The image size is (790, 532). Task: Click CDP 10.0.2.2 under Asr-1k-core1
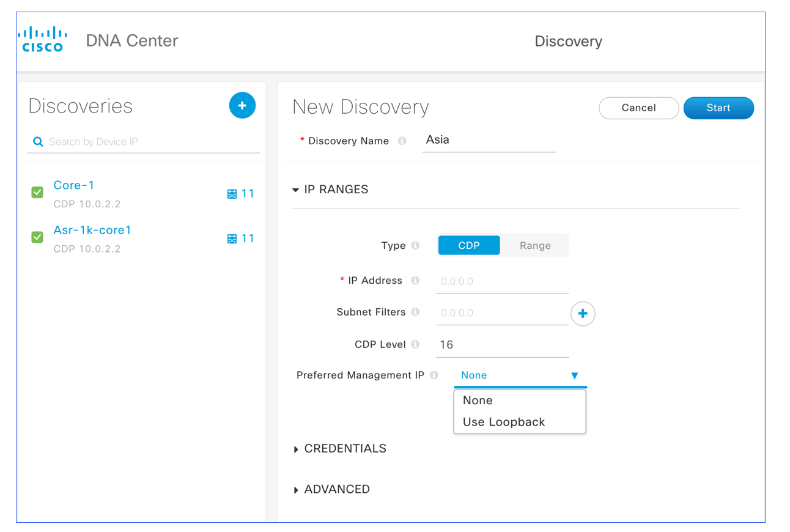pyautogui.click(x=87, y=249)
